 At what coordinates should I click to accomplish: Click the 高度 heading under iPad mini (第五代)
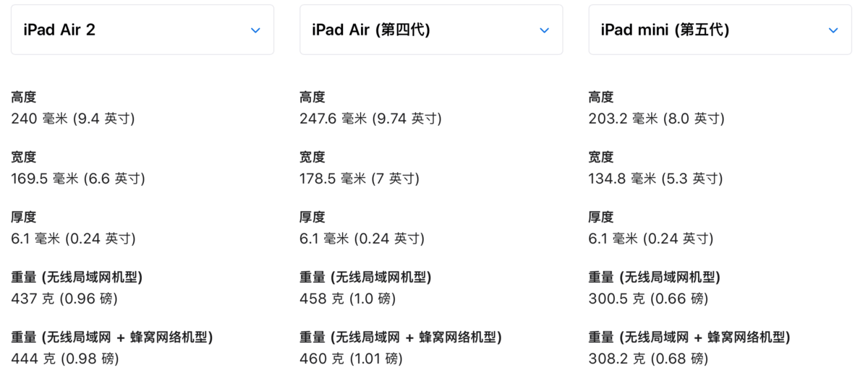pos(600,97)
